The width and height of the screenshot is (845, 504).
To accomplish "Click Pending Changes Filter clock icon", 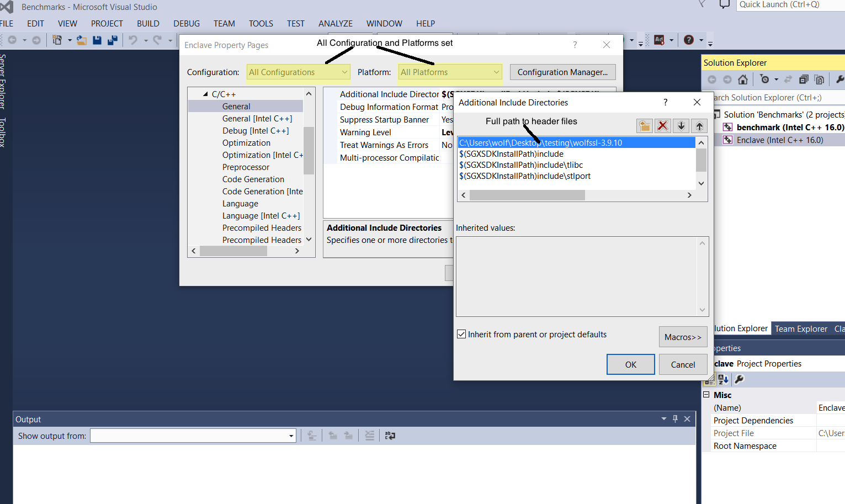I will tap(764, 79).
